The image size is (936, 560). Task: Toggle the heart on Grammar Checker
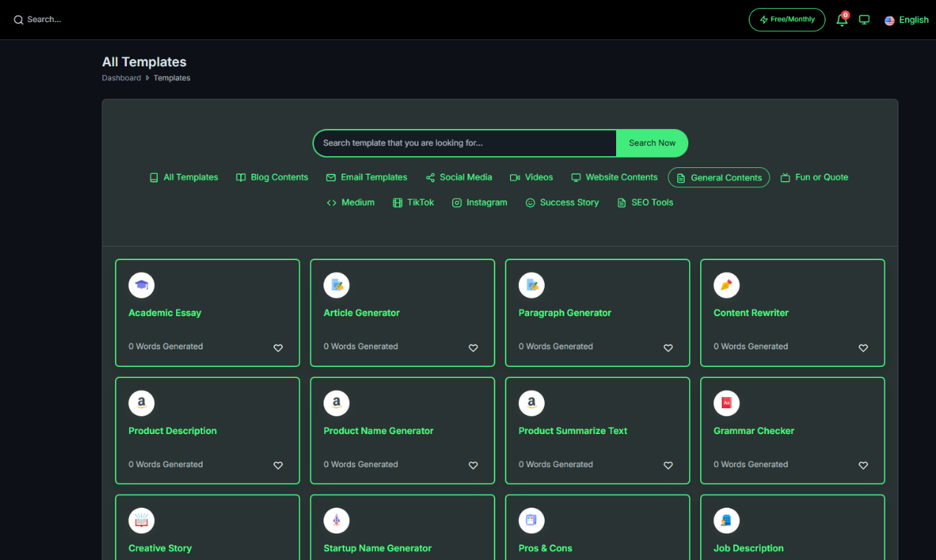point(863,465)
